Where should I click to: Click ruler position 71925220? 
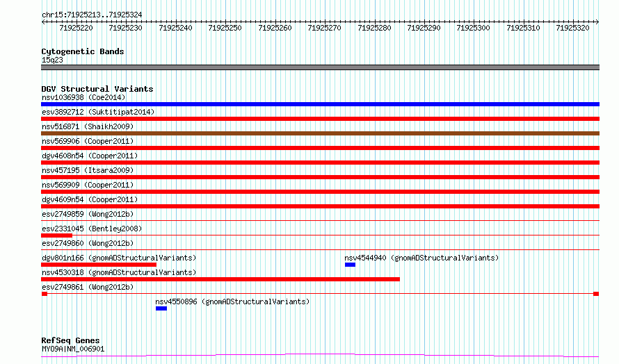76,28
